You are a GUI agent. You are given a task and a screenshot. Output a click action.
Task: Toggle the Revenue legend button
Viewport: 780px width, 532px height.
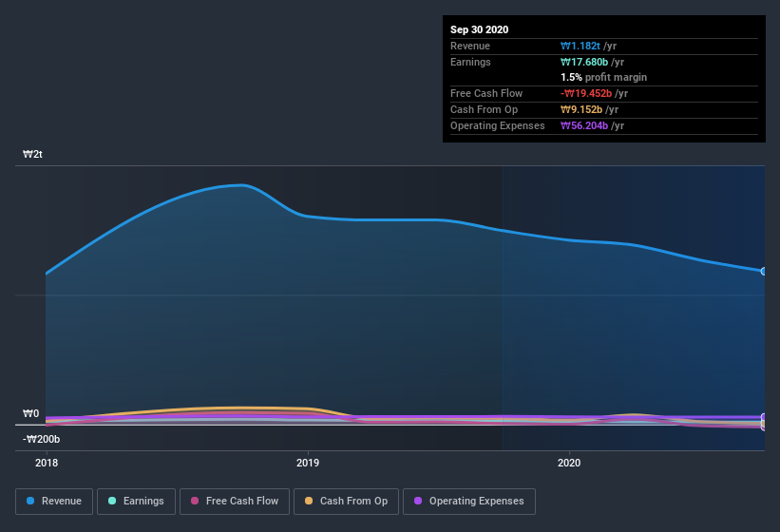(x=54, y=502)
